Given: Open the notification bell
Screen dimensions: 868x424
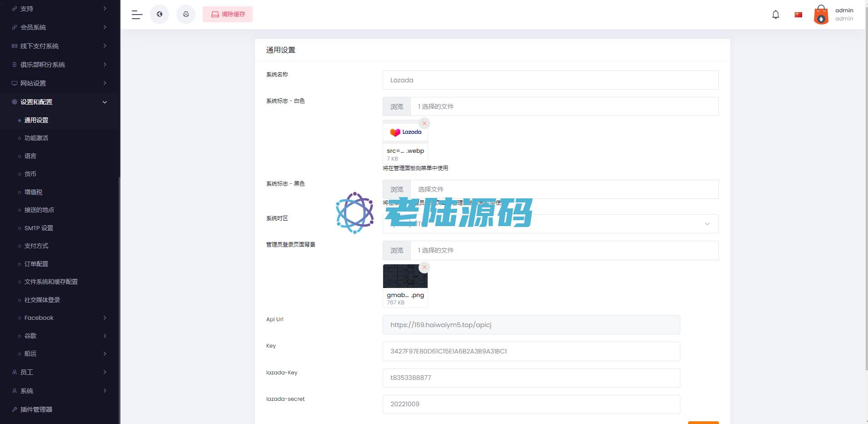Looking at the screenshot, I should [775, 15].
